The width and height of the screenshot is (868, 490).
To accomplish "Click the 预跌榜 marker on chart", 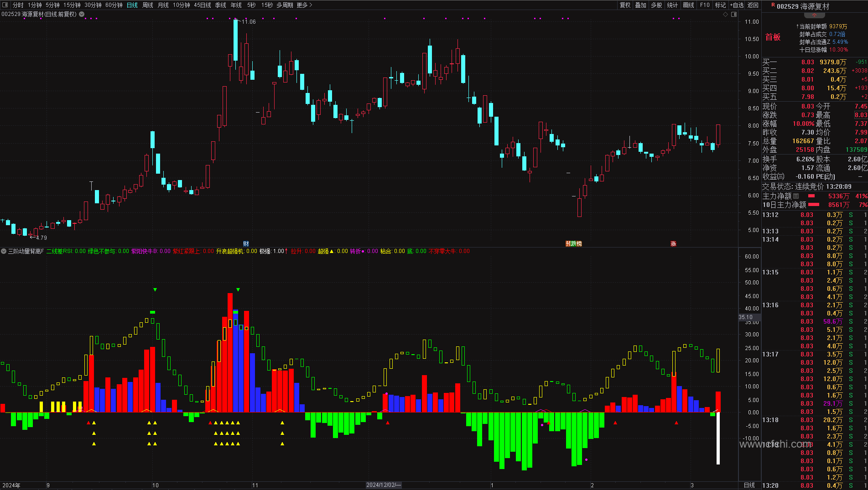I will [574, 244].
